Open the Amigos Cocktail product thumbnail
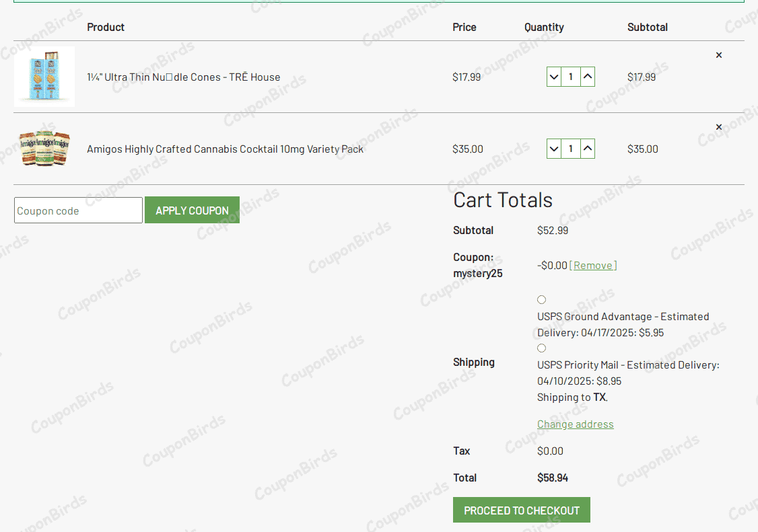This screenshot has height=532, width=758. [44, 149]
